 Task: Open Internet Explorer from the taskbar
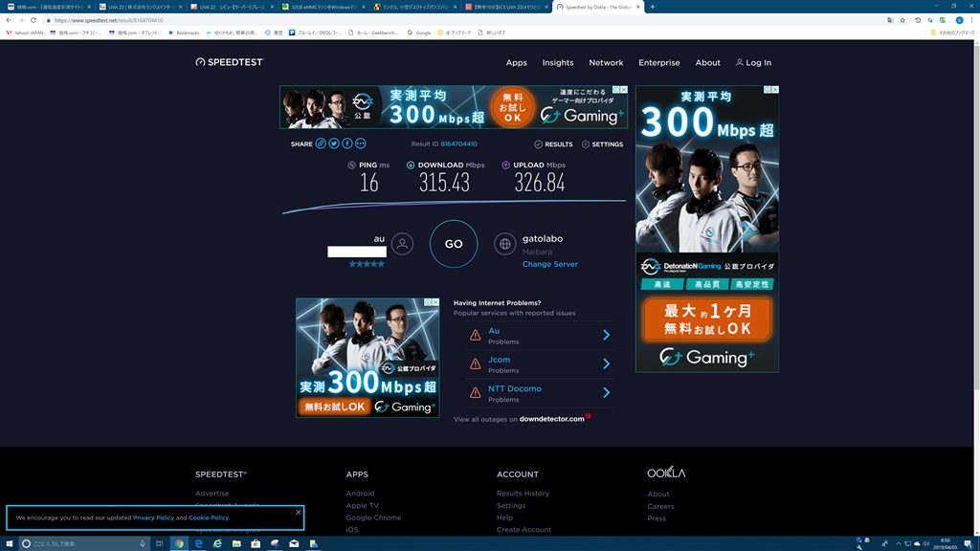tap(217, 543)
